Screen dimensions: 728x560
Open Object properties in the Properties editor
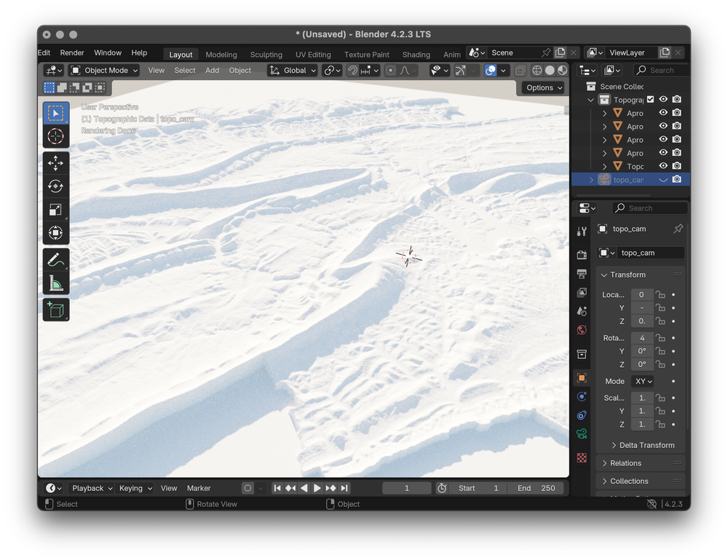point(581,378)
